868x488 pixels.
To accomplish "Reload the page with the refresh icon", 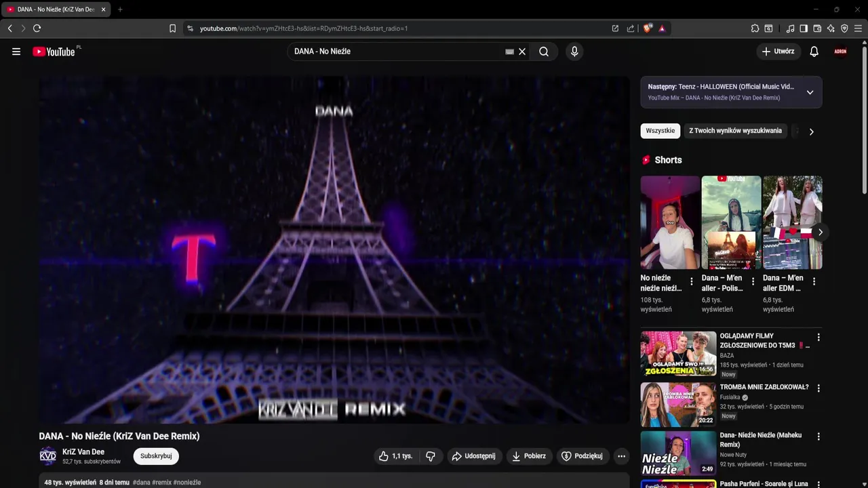I will click(x=37, y=28).
